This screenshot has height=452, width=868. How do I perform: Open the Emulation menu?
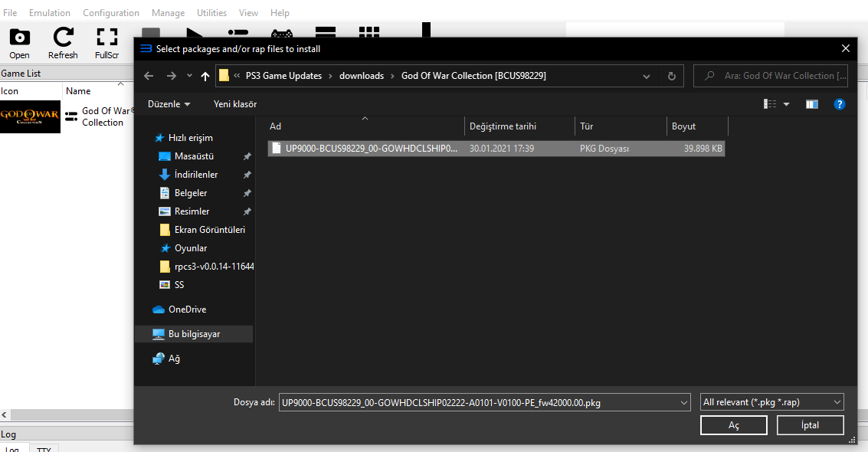click(49, 13)
